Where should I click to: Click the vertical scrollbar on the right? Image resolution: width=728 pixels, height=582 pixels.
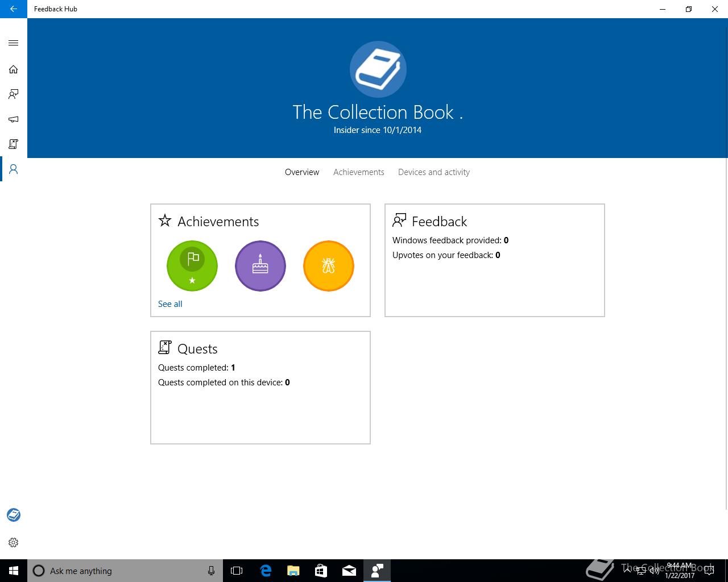tap(726, 334)
